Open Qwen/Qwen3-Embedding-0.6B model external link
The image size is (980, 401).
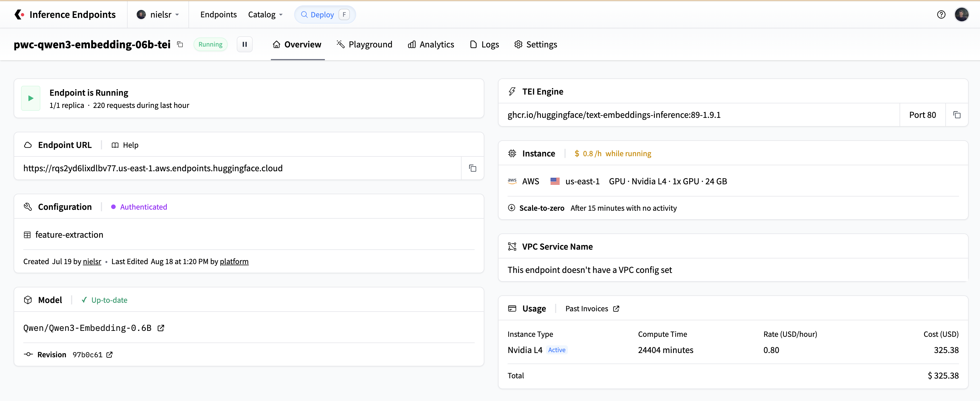point(161,328)
